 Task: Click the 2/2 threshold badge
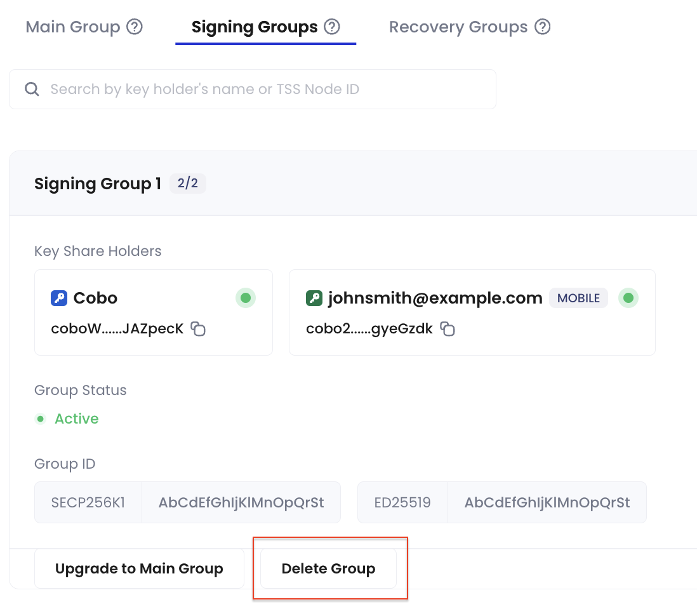pos(188,184)
